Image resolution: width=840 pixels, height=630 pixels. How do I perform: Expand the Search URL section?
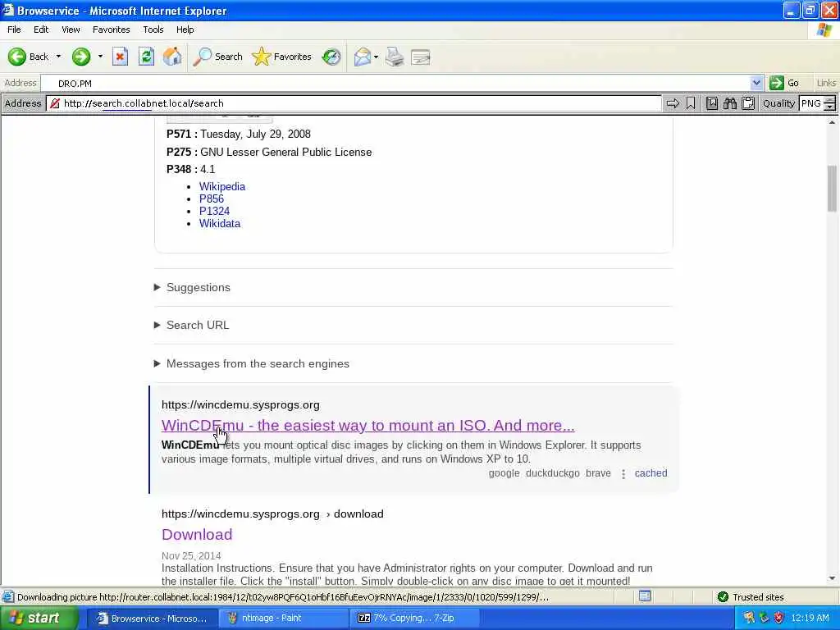(x=192, y=325)
